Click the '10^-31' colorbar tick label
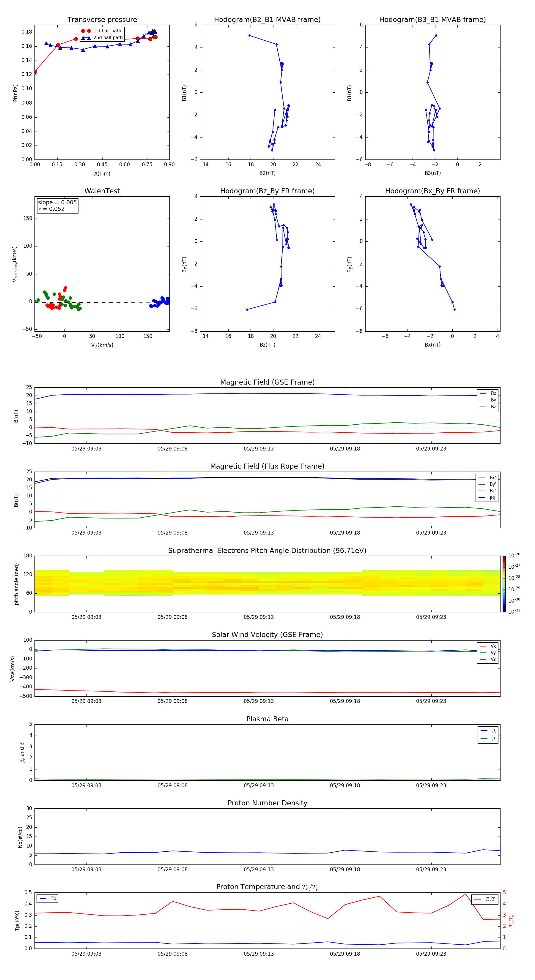This screenshot has width=535, height=980. click(514, 611)
